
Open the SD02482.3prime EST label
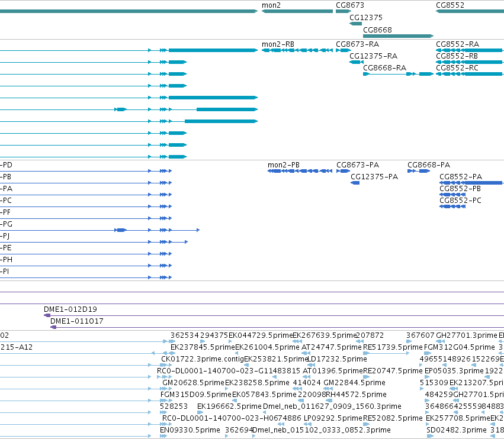457,430
